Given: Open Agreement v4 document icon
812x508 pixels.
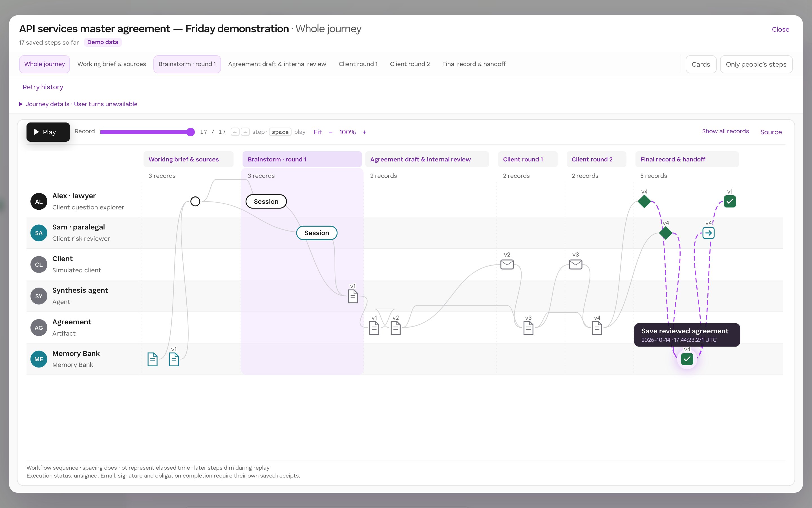Looking at the screenshot, I should point(597,328).
